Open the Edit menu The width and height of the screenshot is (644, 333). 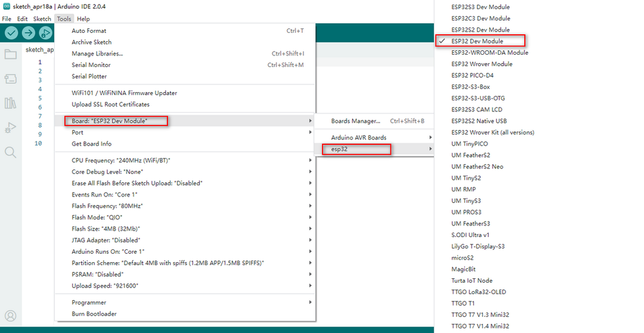click(22, 19)
